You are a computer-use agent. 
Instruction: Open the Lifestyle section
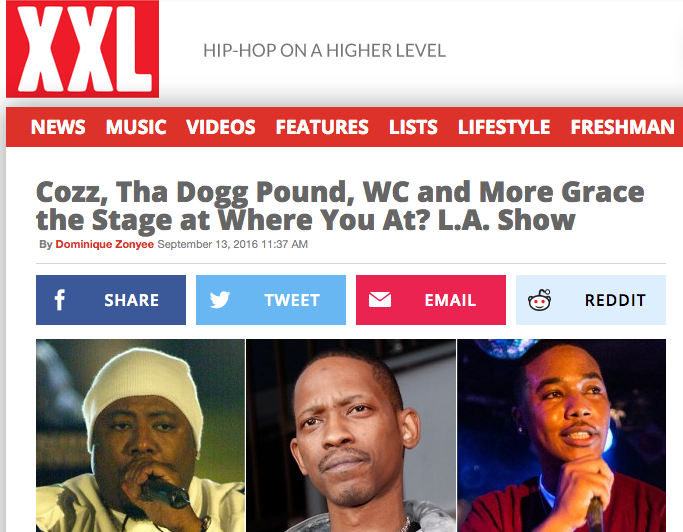[x=504, y=127]
